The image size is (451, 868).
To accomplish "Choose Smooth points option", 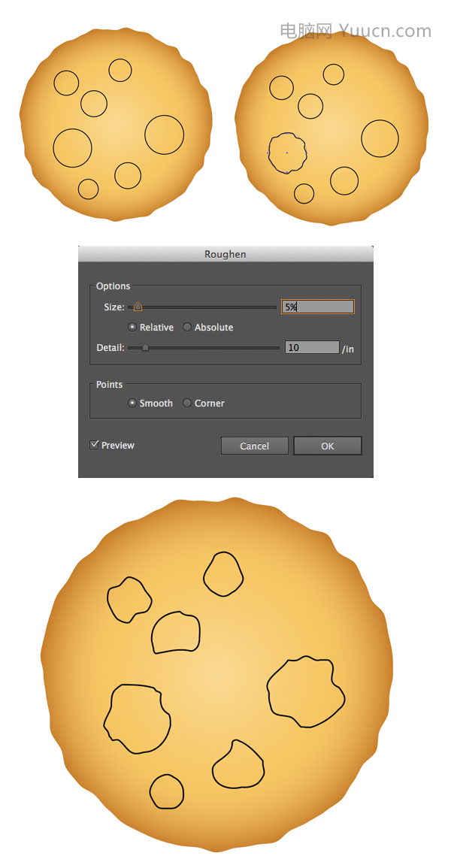I will point(132,403).
